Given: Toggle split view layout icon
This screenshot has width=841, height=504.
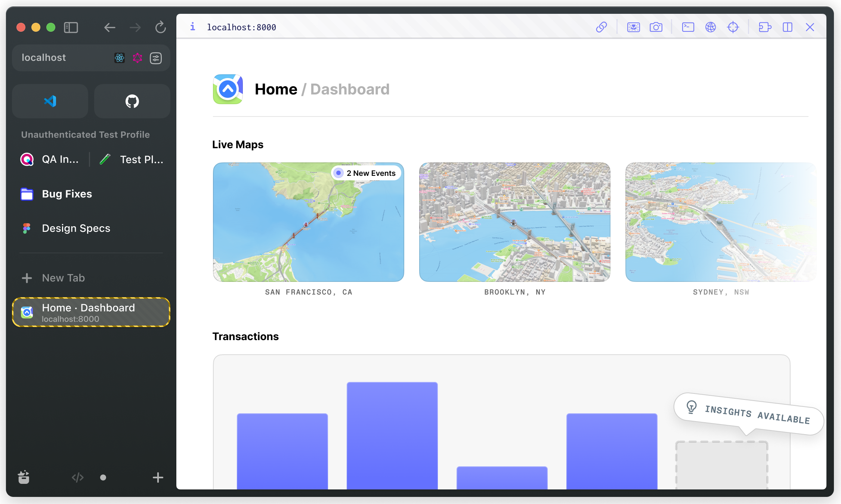Looking at the screenshot, I should pos(788,27).
